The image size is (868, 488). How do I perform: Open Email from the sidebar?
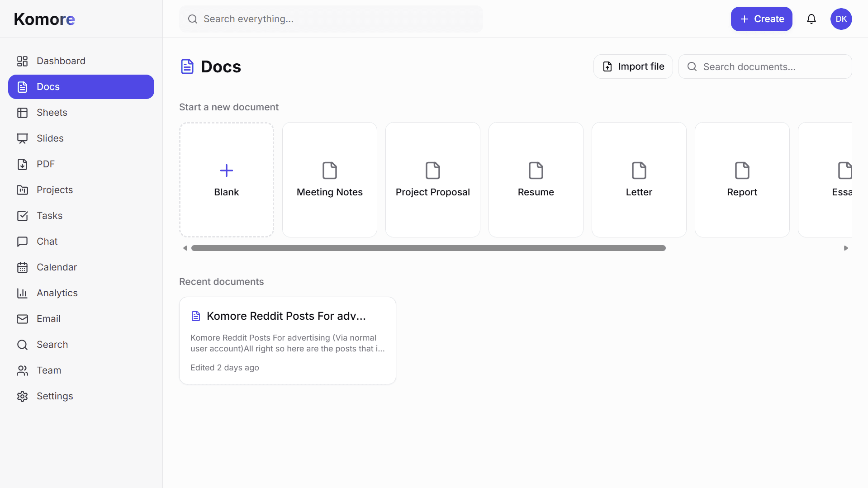pos(48,318)
